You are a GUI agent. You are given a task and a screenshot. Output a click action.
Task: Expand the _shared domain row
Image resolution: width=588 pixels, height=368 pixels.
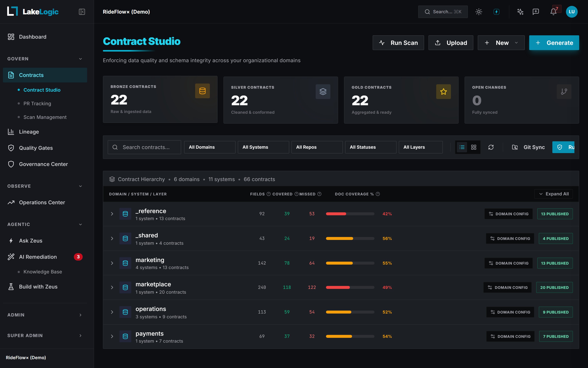pos(112,238)
